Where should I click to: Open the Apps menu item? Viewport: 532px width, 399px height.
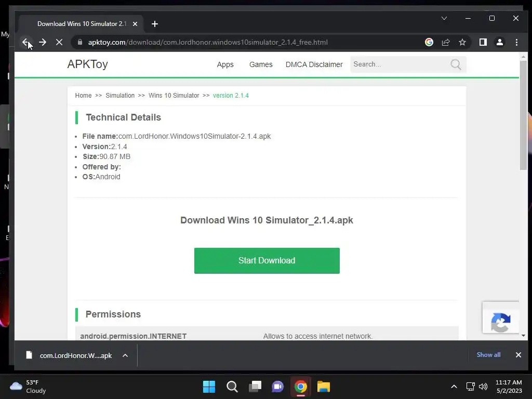click(x=225, y=64)
